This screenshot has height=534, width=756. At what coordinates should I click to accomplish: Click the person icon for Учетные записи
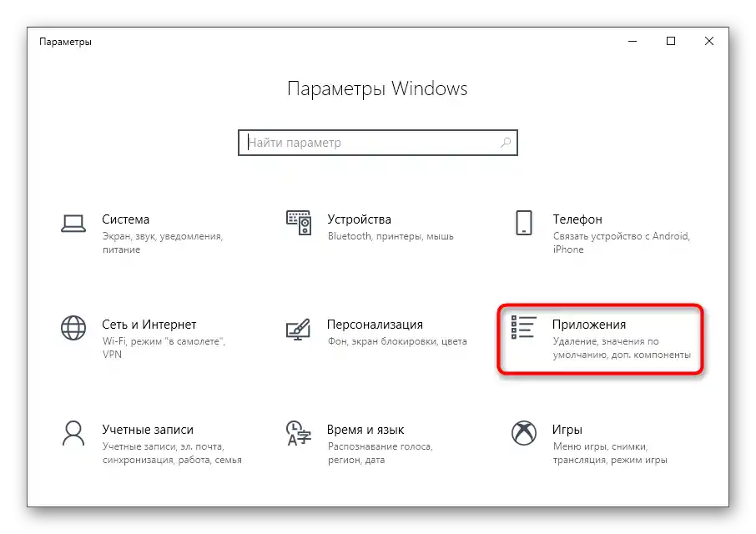click(73, 433)
